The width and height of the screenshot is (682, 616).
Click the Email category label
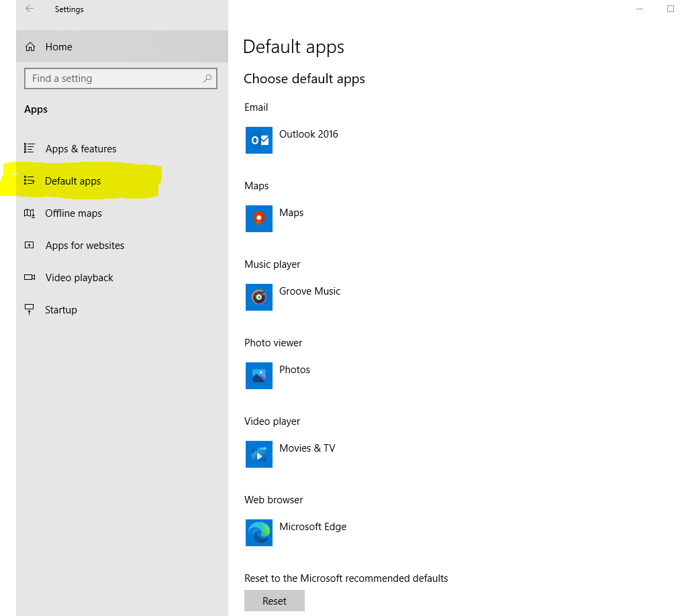click(x=256, y=107)
